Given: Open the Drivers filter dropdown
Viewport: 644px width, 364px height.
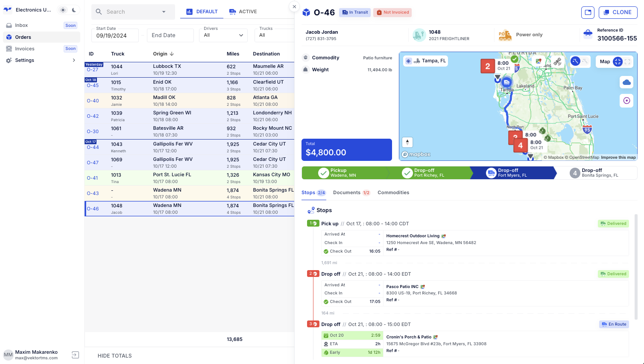Looking at the screenshot, I should [x=223, y=35].
